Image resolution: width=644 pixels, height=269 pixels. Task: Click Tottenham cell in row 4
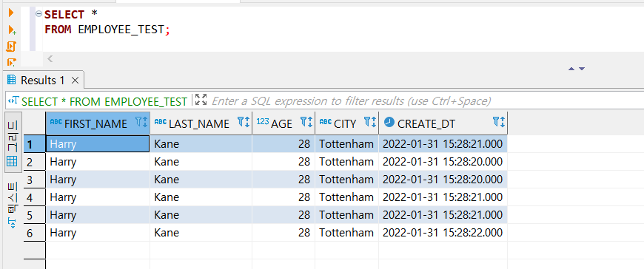pos(346,197)
